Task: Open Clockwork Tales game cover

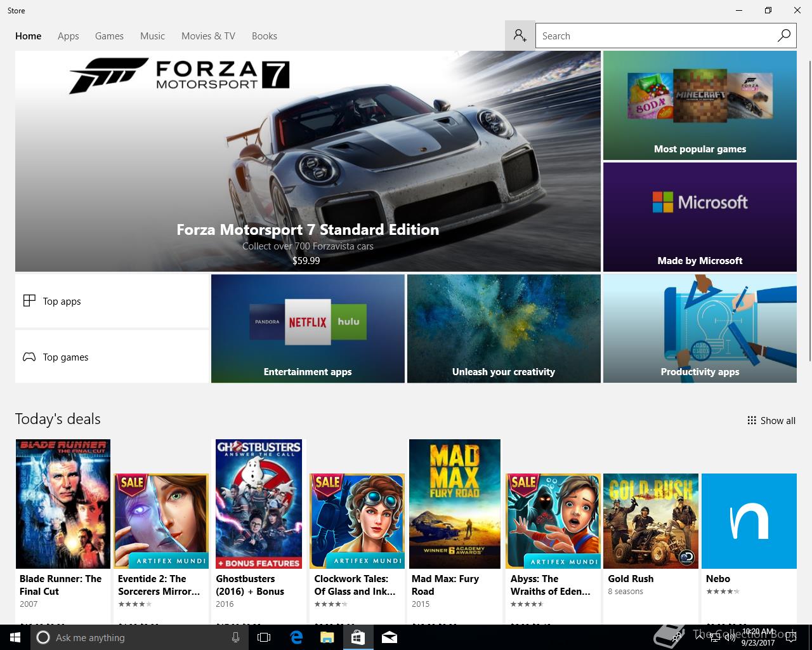Action: tap(357, 521)
